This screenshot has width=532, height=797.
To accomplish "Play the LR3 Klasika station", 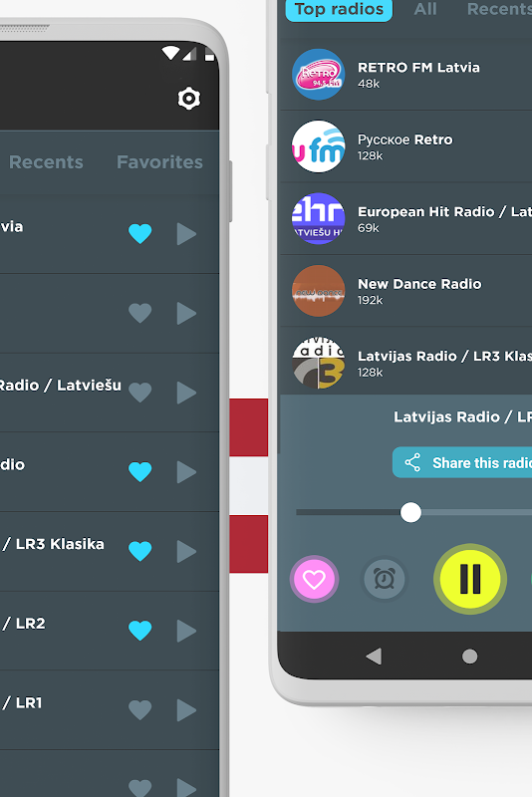I will tap(186, 552).
